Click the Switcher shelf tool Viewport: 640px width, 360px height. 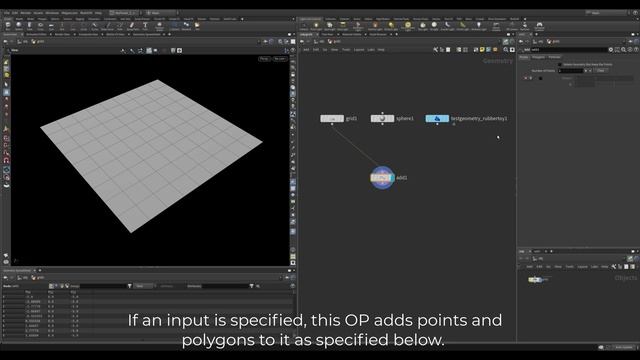click(524, 26)
